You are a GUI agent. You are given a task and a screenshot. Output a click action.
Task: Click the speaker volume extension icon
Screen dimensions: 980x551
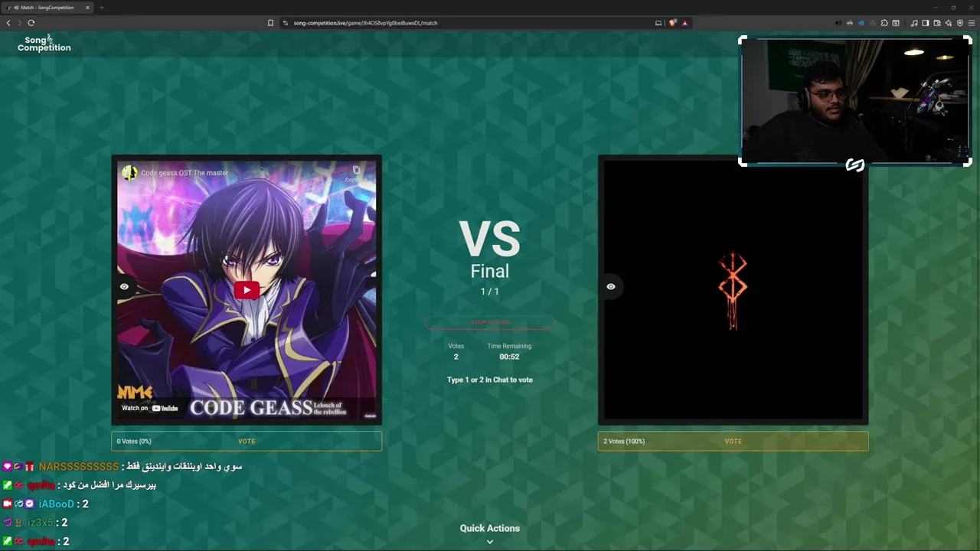838,23
